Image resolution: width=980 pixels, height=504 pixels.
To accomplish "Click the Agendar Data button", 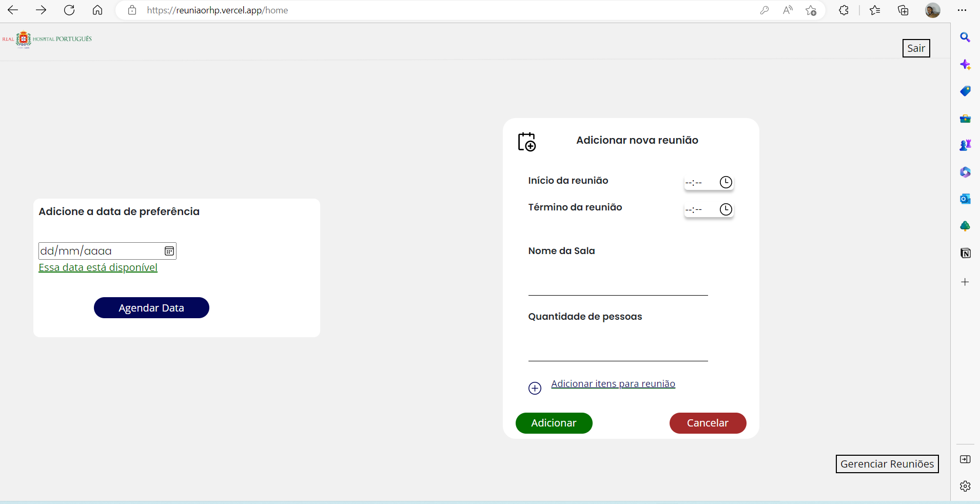I will click(x=151, y=308).
